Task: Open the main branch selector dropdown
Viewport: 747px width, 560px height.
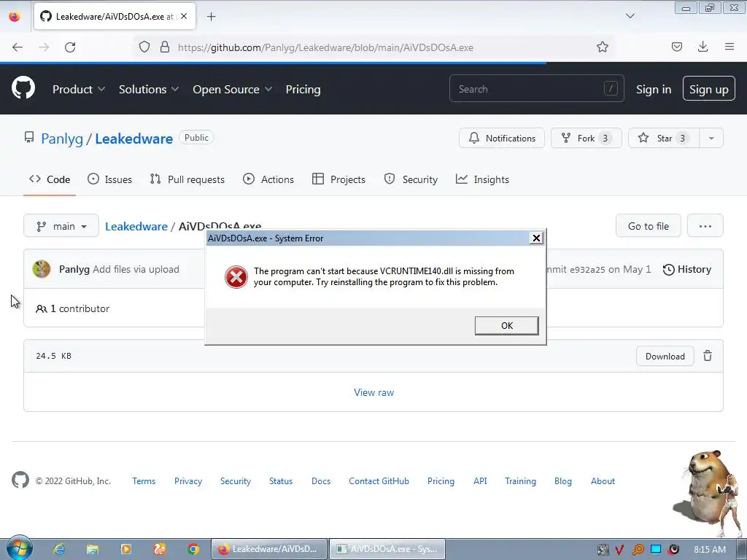Action: coord(61,226)
